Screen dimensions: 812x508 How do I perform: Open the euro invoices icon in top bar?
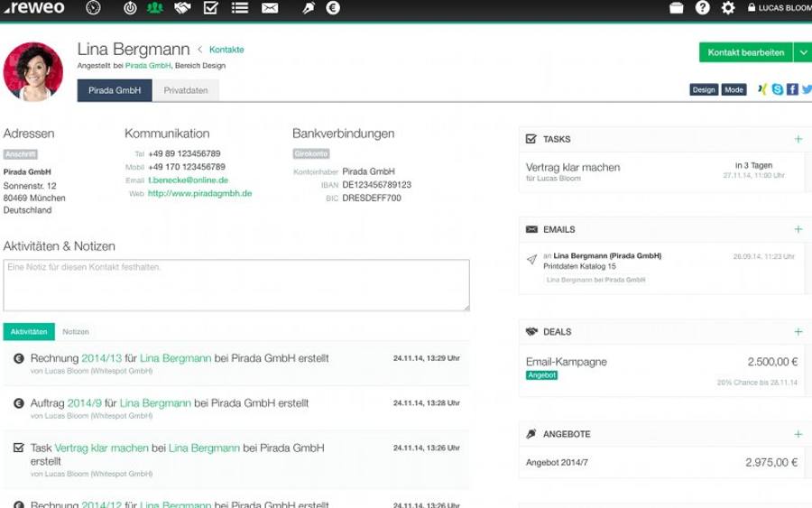tap(333, 8)
